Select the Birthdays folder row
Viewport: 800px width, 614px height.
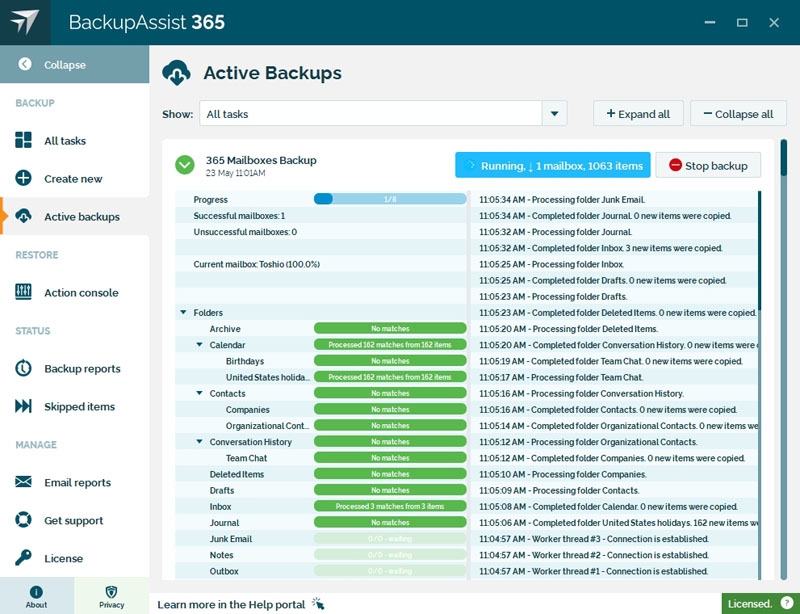tap(320, 361)
